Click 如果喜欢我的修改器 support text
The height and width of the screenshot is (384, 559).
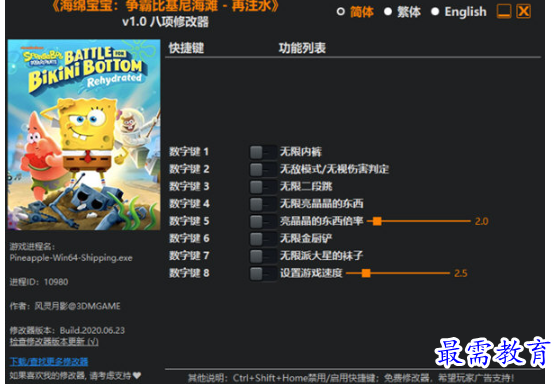[75, 375]
